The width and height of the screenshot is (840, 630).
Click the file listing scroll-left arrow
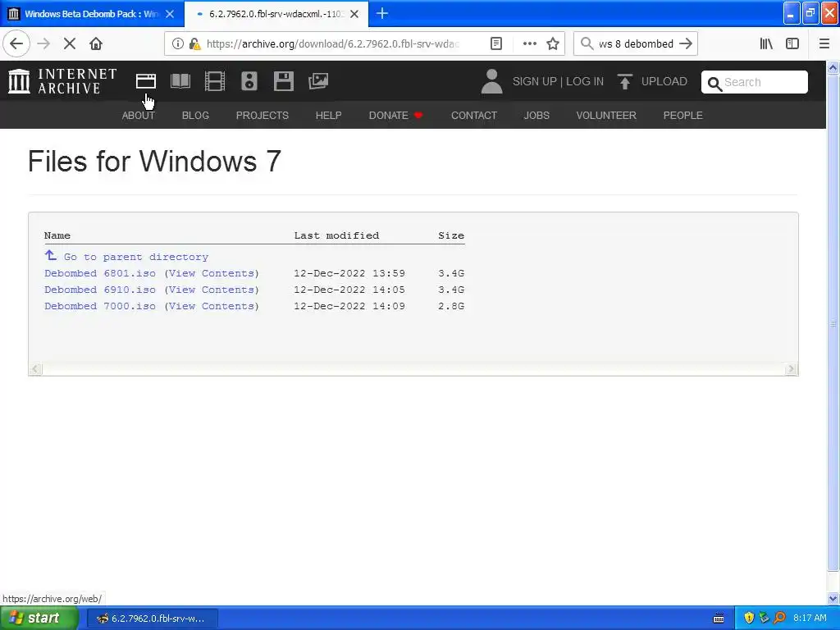(x=35, y=369)
